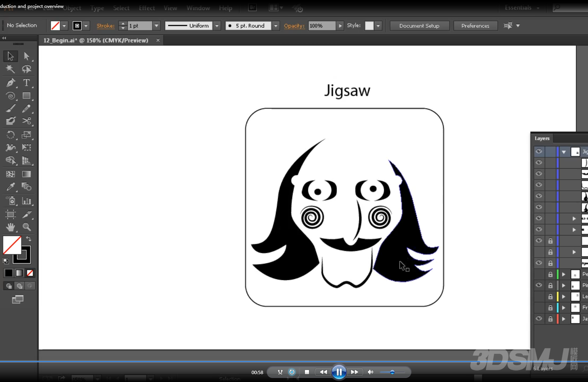The height and width of the screenshot is (382, 588).
Task: Adjust the video player volume slider
Action: click(x=392, y=372)
